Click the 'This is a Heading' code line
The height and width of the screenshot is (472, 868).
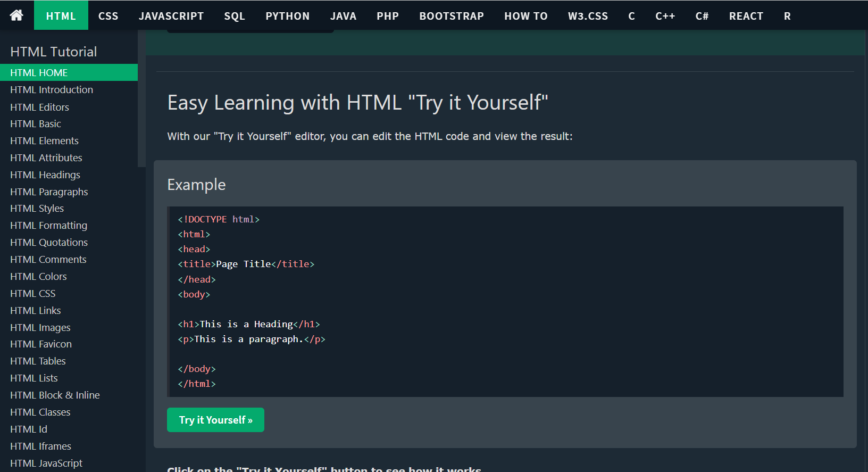[x=249, y=324]
